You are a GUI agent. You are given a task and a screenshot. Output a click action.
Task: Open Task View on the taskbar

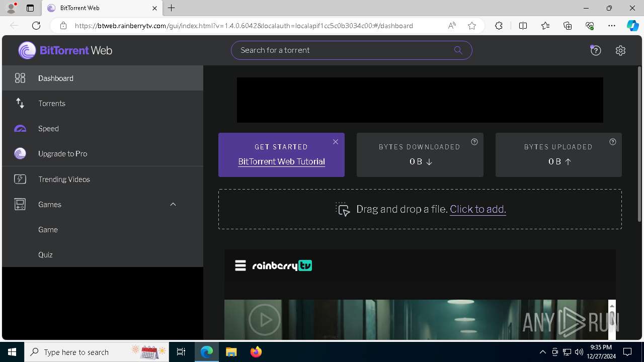(181, 352)
